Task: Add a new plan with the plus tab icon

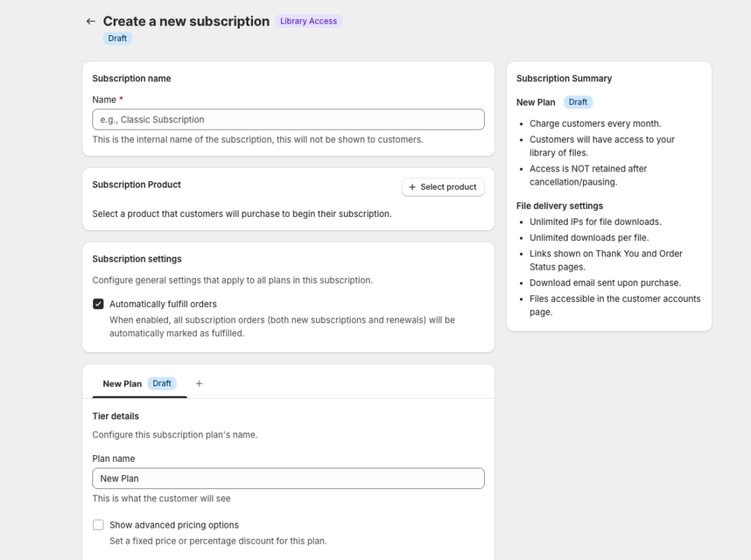Action: click(199, 383)
